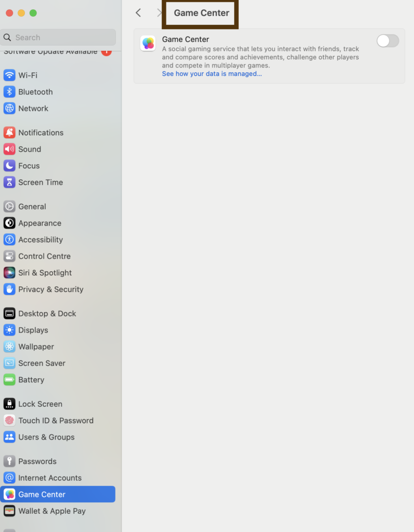The height and width of the screenshot is (532, 414).
Task: Choose Siri & Spotlight label
Action: click(x=45, y=272)
